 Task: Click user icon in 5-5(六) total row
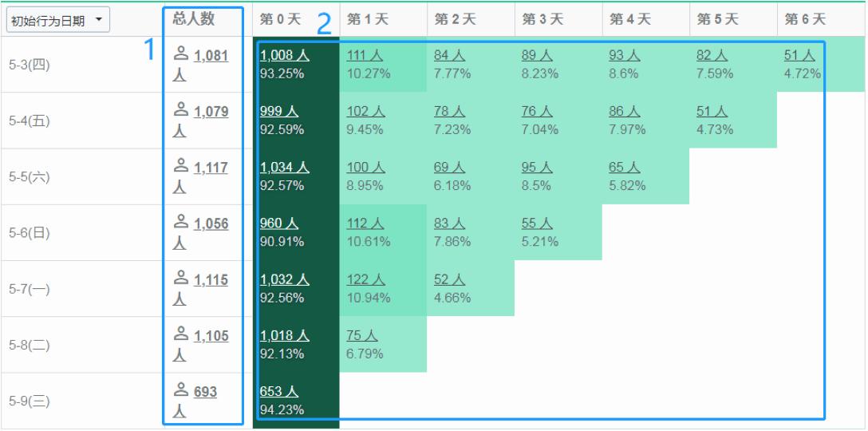181,168
